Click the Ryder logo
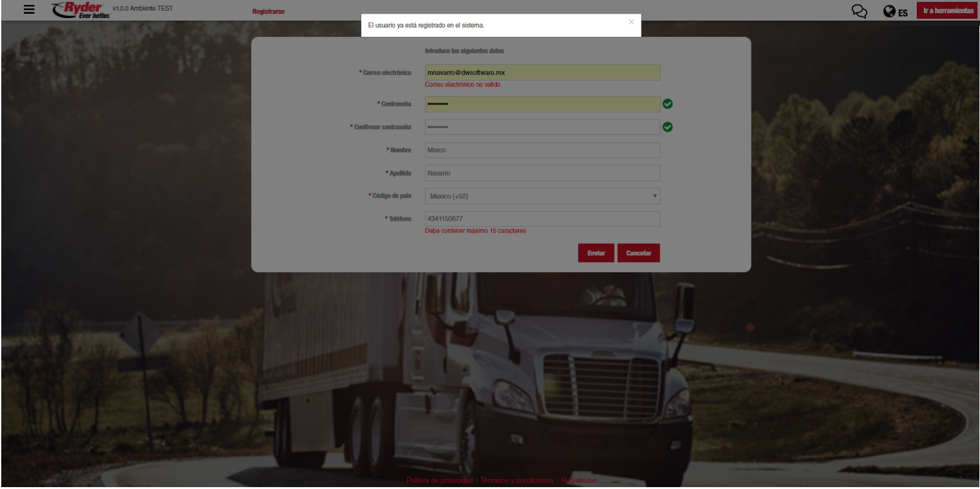Screen dimensions: 980x489 click(81, 10)
